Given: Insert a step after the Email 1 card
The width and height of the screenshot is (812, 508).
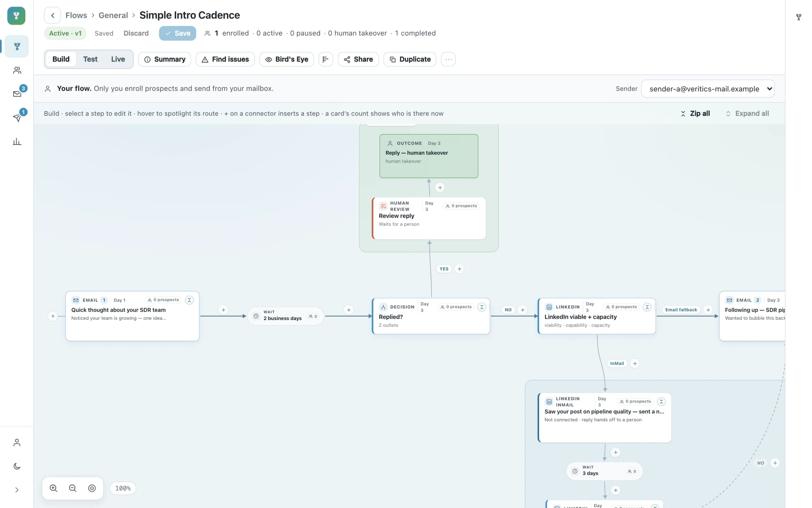Looking at the screenshot, I should [x=223, y=310].
